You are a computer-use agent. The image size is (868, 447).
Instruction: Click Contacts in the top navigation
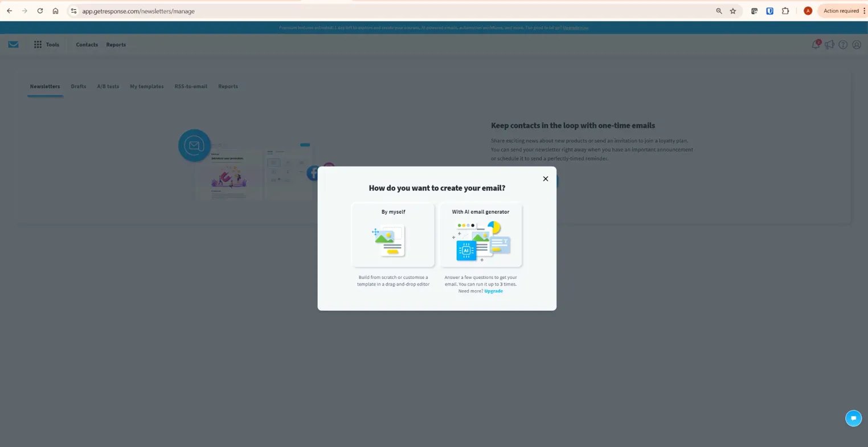pos(87,44)
